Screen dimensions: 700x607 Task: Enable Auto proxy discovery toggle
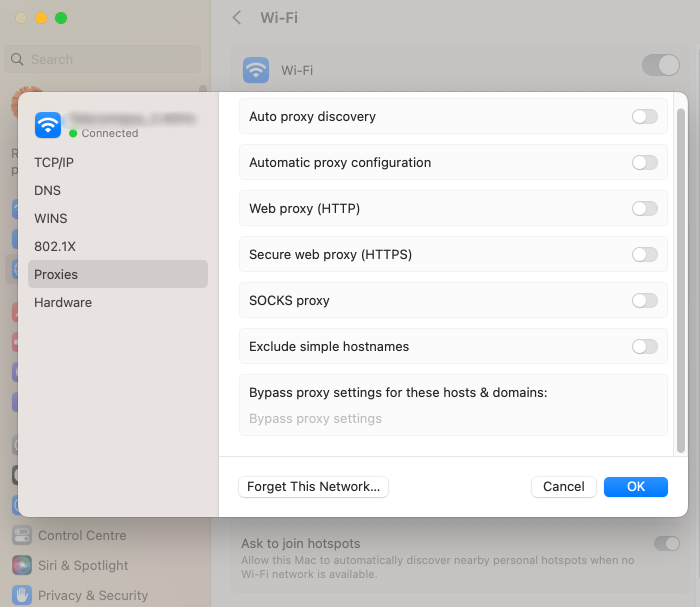point(644,116)
